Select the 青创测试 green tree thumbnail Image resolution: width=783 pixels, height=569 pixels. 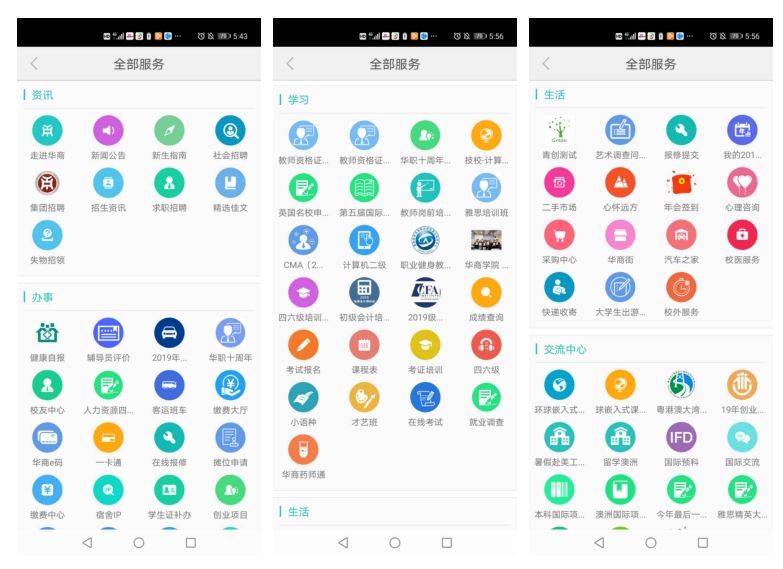[x=559, y=130]
